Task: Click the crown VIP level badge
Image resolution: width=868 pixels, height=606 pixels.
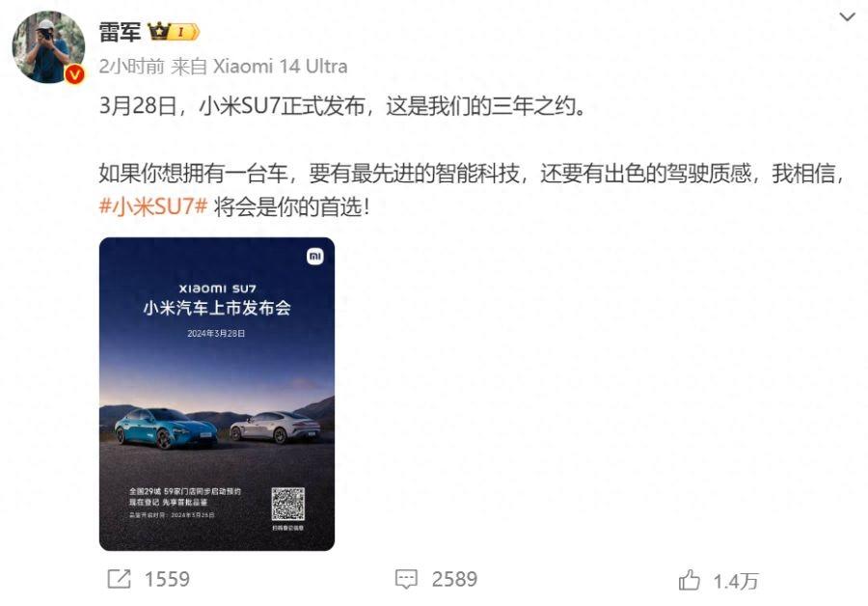Action: pos(174,32)
